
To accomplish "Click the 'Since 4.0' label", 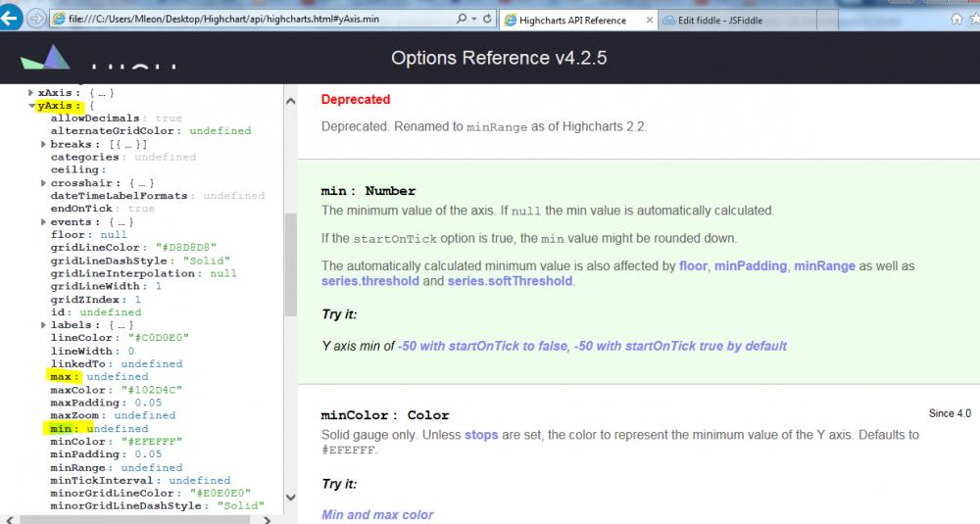I will [950, 413].
